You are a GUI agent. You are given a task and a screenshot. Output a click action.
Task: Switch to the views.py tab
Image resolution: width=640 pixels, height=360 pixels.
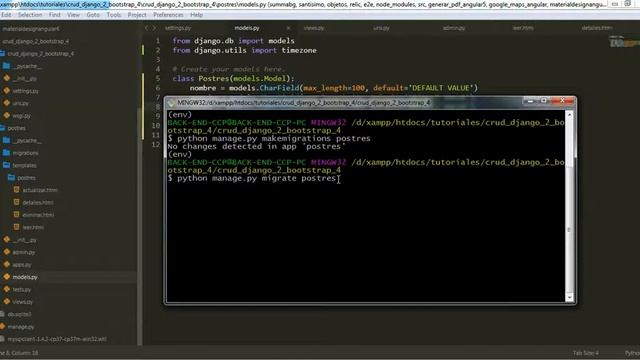click(x=314, y=28)
